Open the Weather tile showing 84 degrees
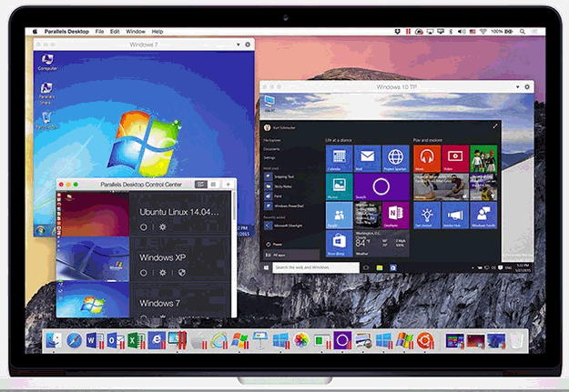569x392 pixels. point(381,244)
